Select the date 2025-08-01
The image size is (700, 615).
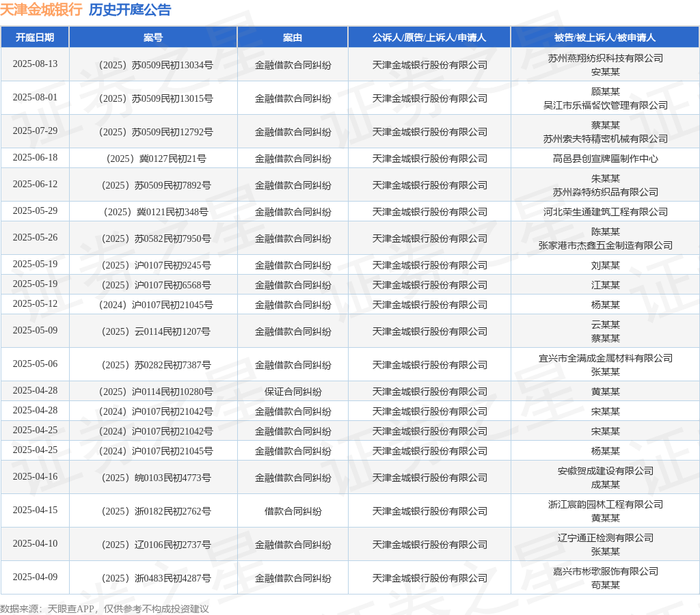click(x=36, y=97)
